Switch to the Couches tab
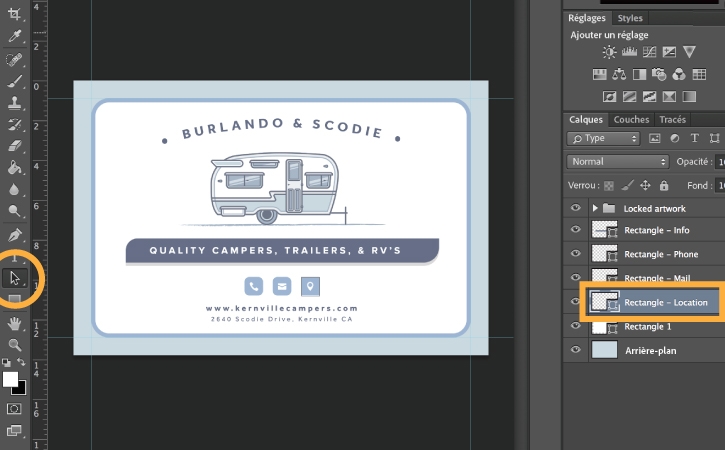 (631, 119)
